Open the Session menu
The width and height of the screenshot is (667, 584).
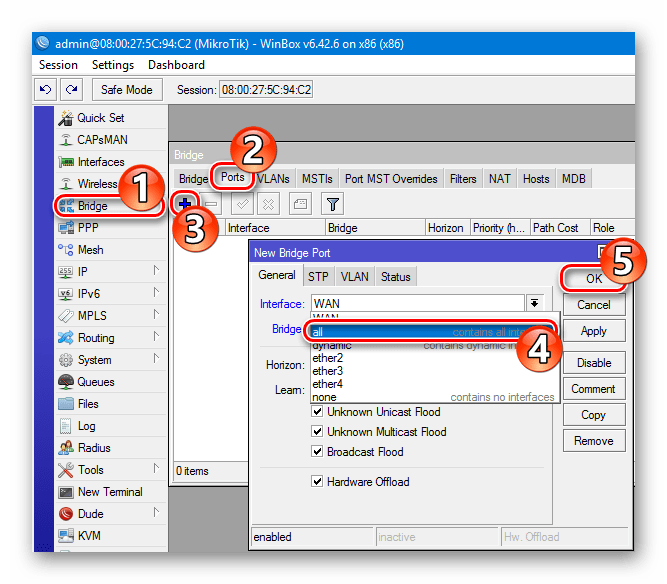58,65
